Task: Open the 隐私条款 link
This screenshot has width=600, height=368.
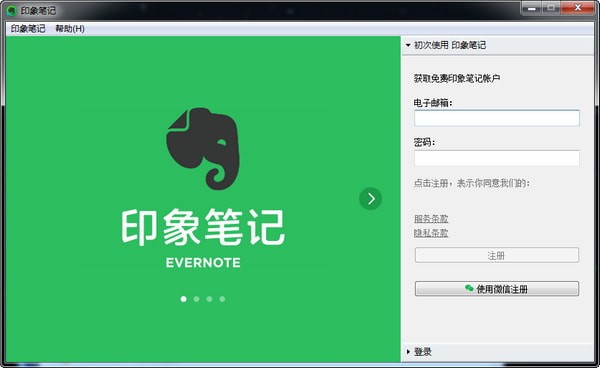Action: [431, 233]
